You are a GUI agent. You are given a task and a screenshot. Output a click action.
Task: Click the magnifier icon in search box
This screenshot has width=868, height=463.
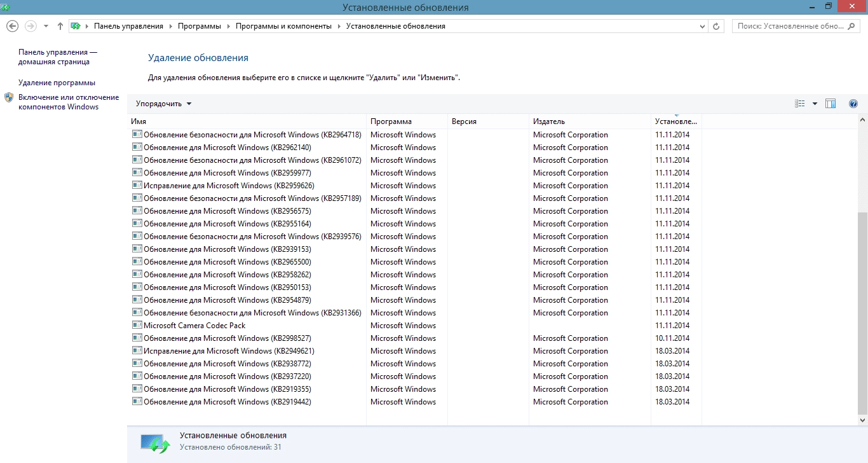(853, 26)
